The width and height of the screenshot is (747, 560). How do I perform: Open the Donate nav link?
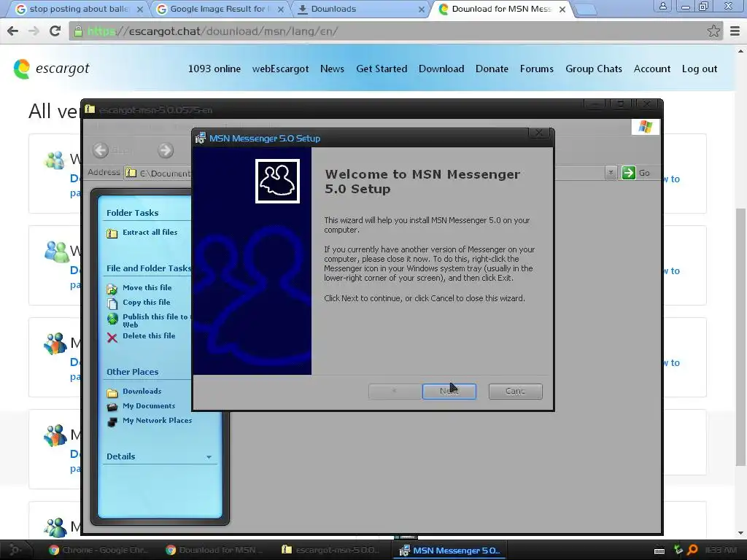click(492, 69)
